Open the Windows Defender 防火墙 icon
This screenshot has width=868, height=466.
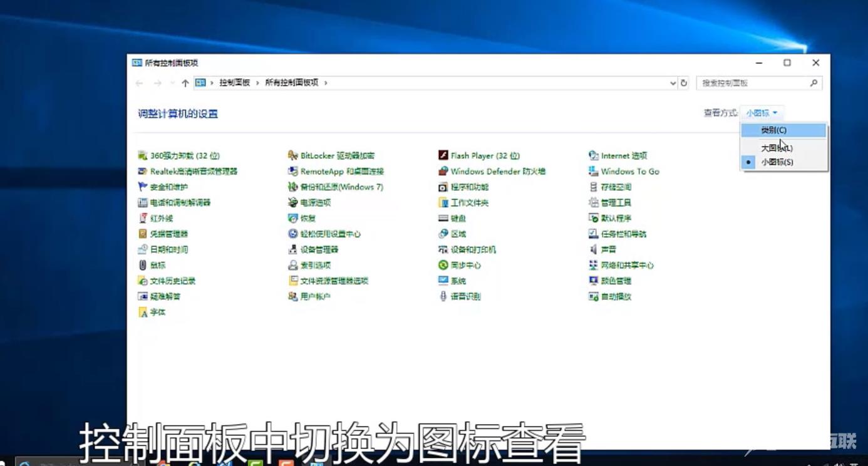coord(443,171)
